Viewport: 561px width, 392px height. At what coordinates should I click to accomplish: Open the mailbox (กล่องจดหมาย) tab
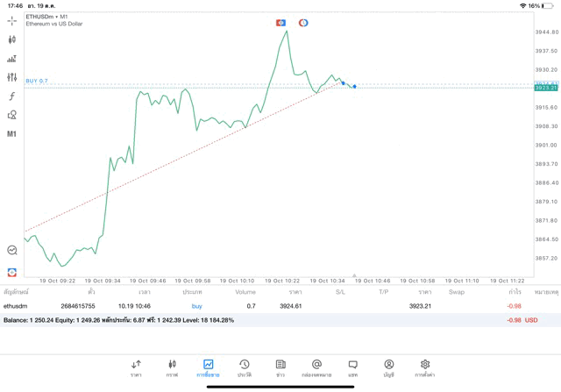[x=316, y=367]
